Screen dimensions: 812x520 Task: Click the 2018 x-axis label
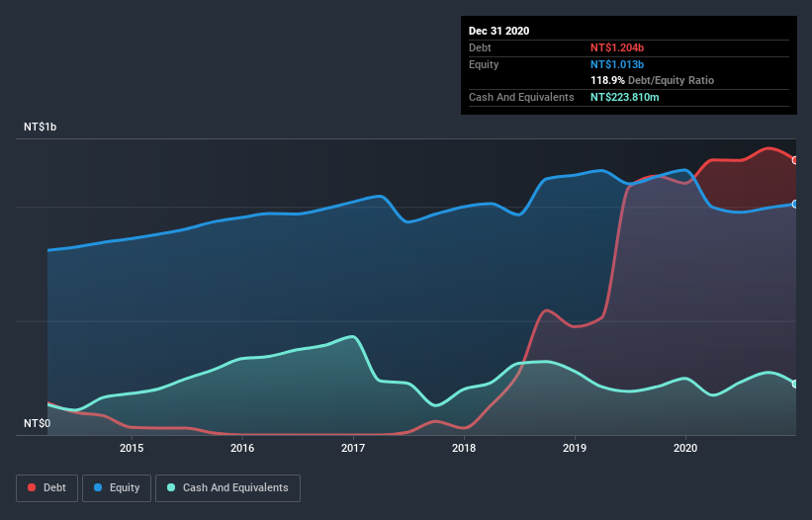(x=464, y=448)
